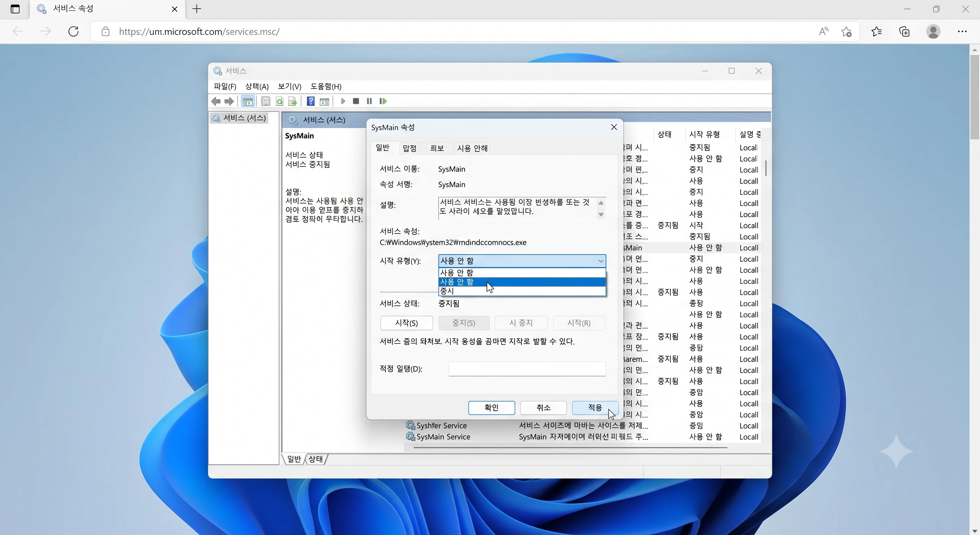Click the 적정 일탭(D) input field

[527, 369]
